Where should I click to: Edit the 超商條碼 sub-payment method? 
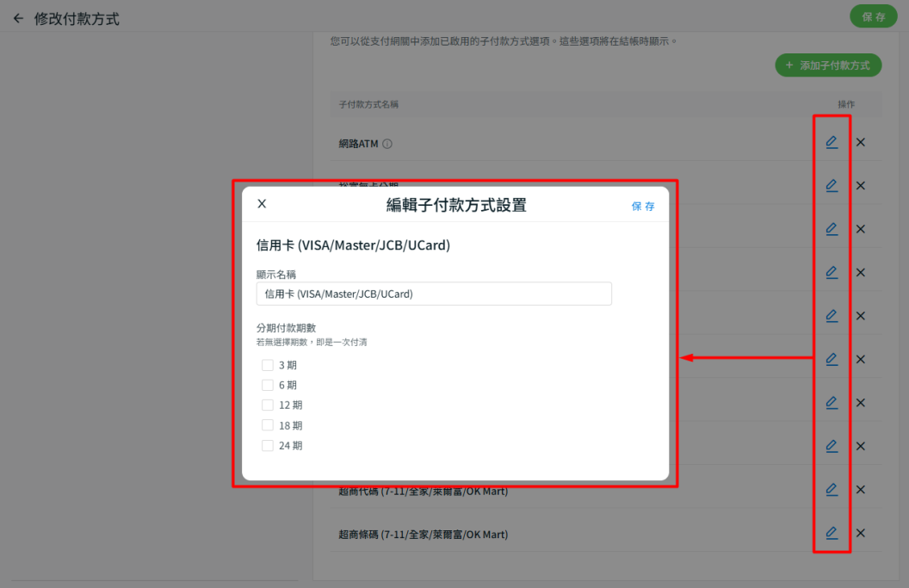831,533
